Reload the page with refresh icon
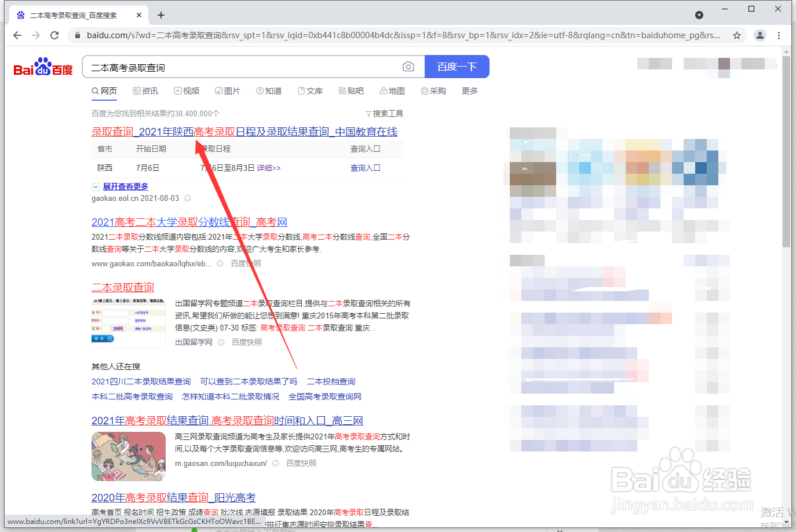The height and width of the screenshot is (532, 796). (54, 35)
